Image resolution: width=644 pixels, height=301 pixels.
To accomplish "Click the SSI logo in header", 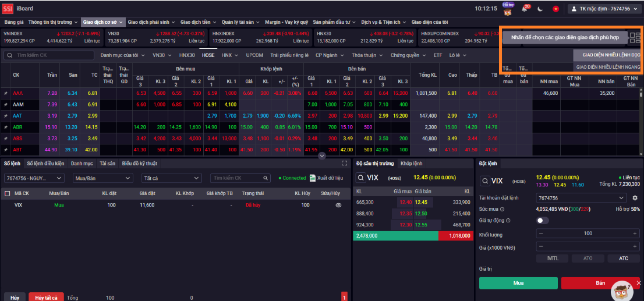I will [8, 8].
